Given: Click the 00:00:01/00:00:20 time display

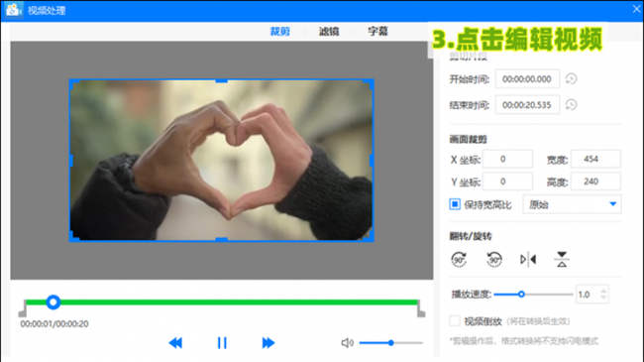Looking at the screenshot, I should tap(54, 324).
